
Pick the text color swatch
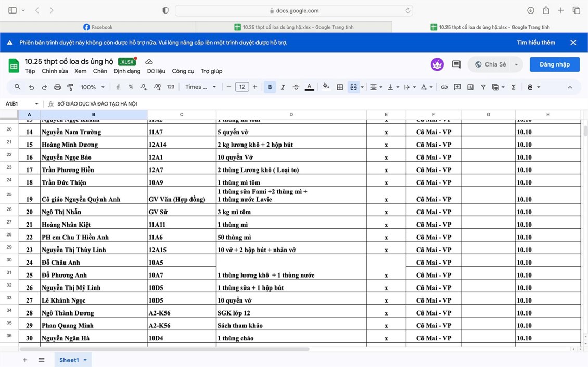(309, 87)
